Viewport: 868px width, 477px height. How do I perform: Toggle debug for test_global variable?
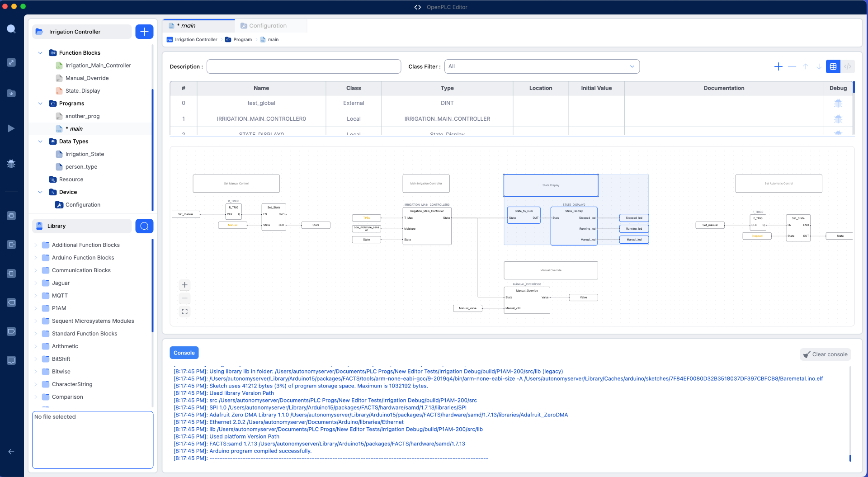click(838, 103)
